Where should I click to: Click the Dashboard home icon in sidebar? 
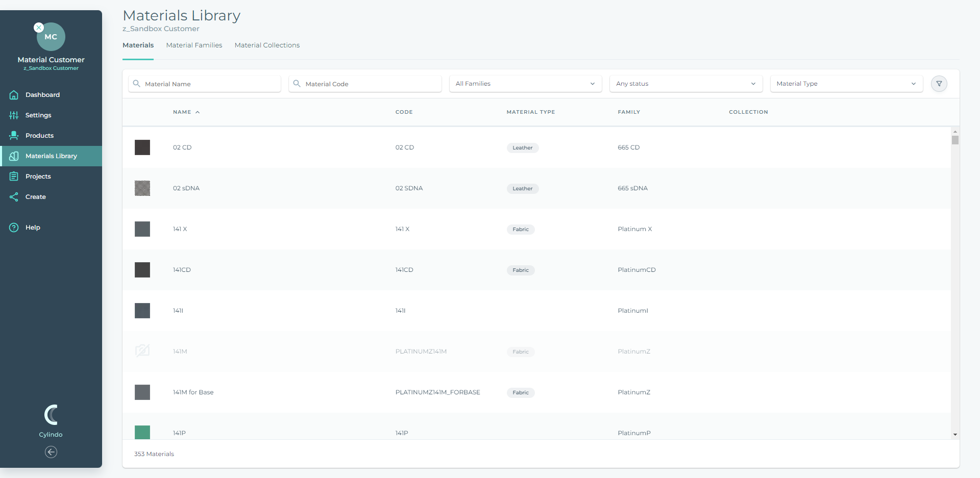(x=14, y=95)
